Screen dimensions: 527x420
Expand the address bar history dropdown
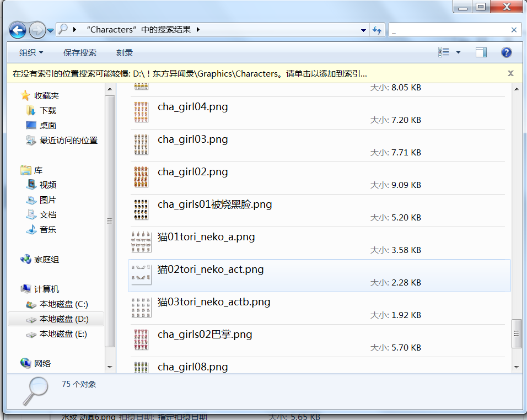point(363,30)
